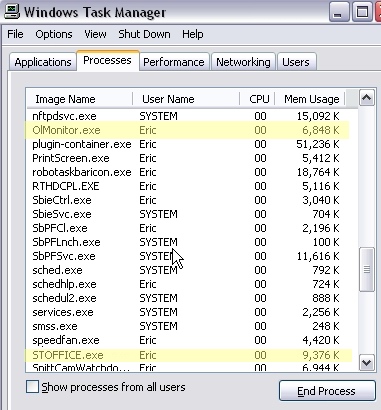Click the Task Manager title bar icon

pyautogui.click(x=12, y=12)
